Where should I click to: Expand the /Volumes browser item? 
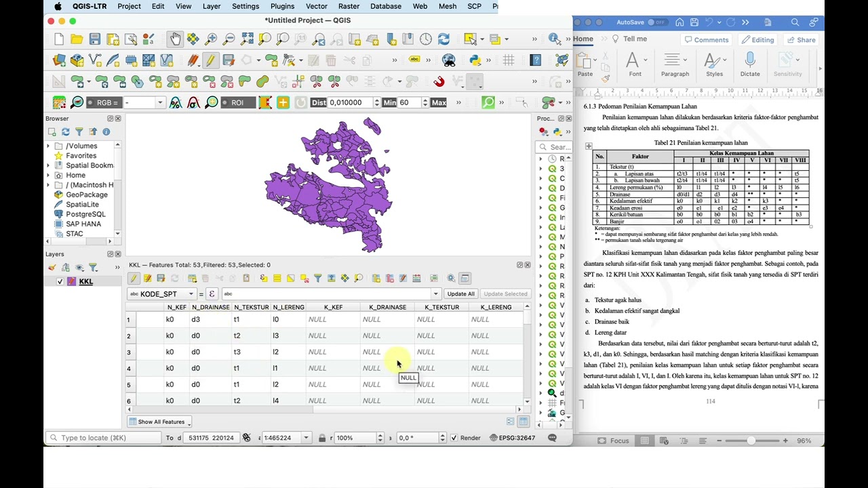[x=48, y=146]
